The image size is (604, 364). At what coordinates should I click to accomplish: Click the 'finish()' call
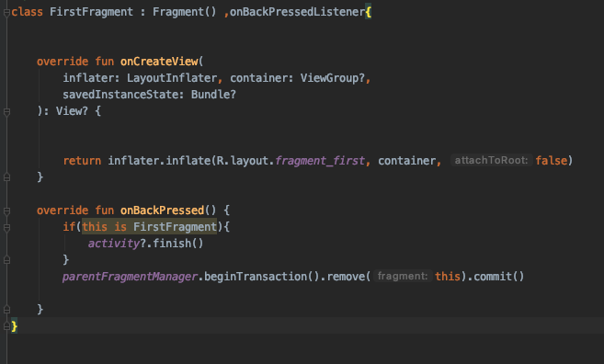point(178,243)
